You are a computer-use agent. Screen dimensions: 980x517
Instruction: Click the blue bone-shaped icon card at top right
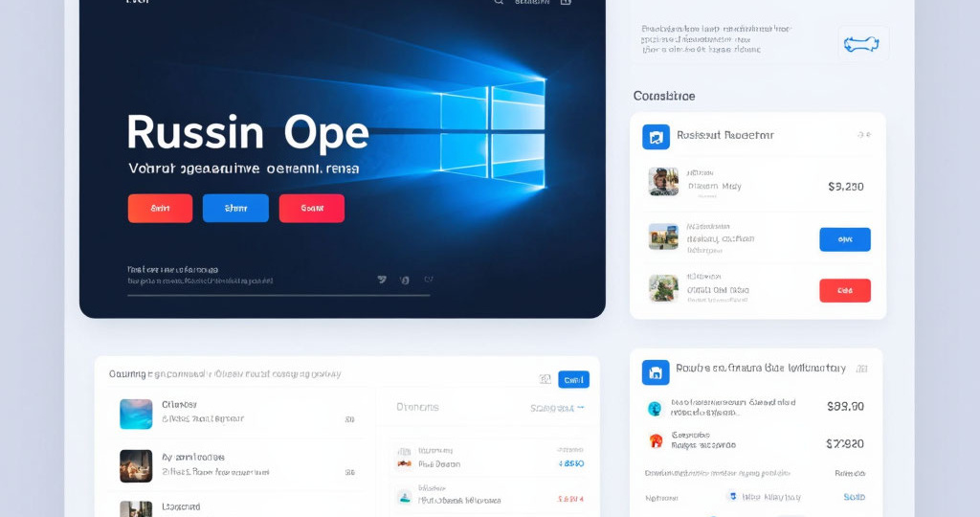[x=863, y=44]
